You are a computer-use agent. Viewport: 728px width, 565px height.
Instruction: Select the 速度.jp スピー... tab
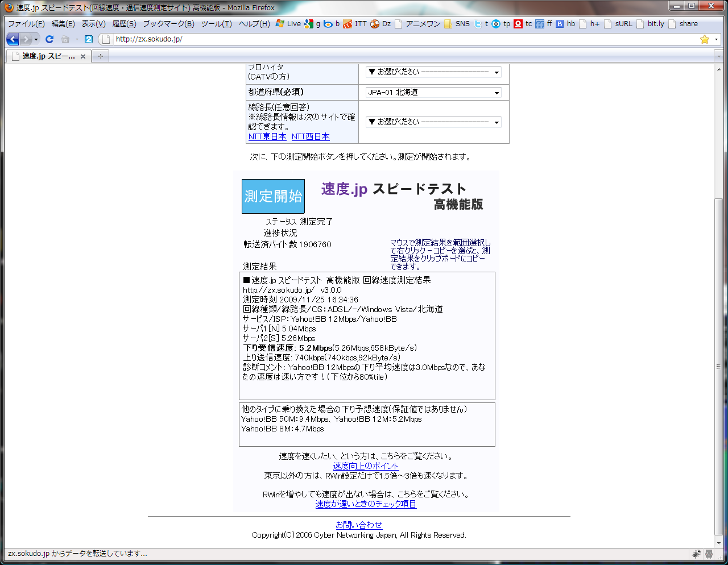48,56
